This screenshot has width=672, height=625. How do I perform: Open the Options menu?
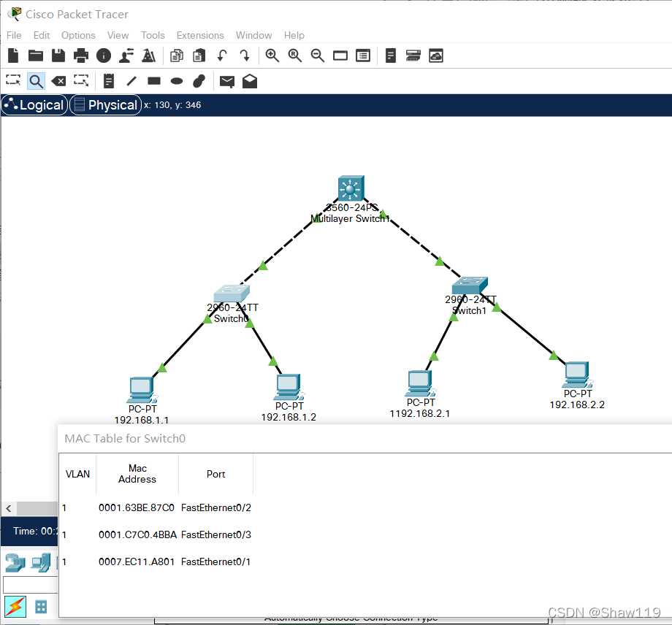(78, 35)
